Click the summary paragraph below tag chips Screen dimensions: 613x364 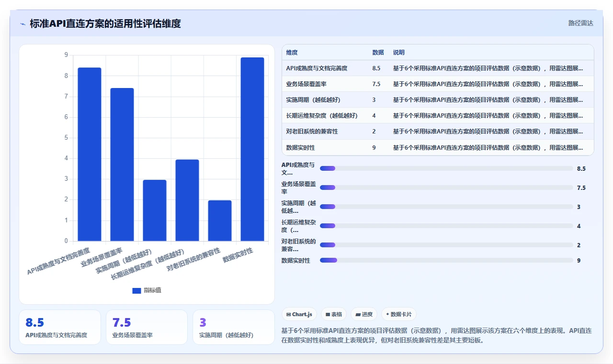tap(437, 335)
